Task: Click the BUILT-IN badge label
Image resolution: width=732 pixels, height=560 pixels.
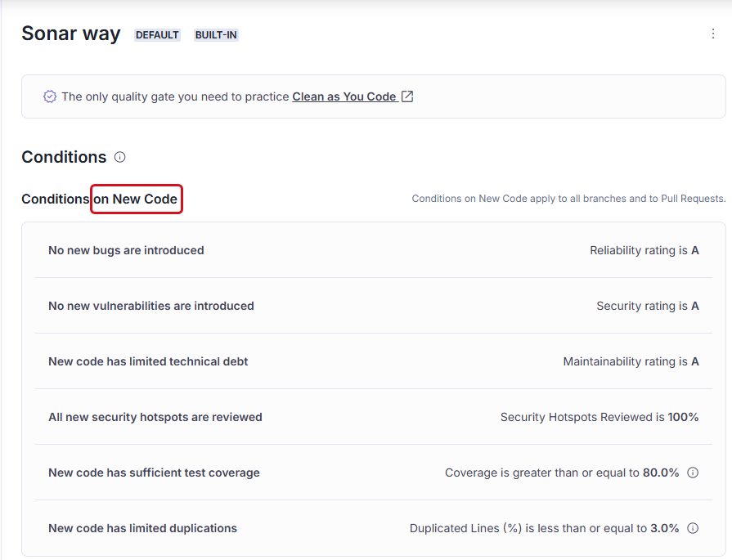Action: click(216, 35)
